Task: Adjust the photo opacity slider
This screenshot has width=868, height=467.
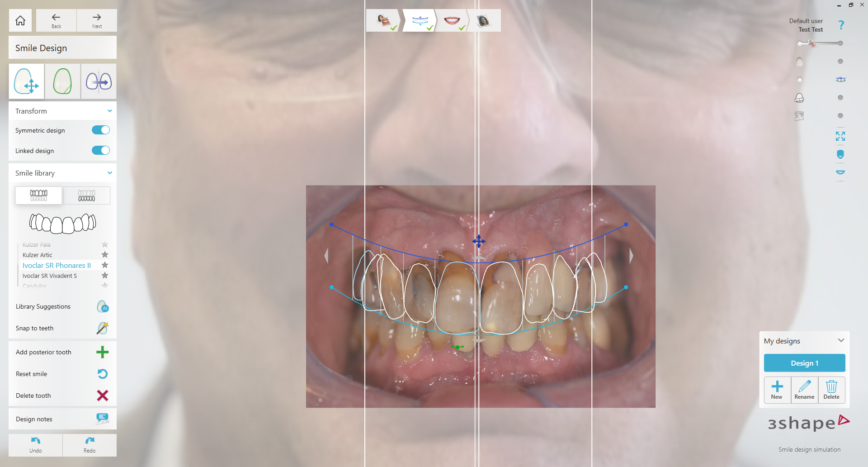Action: pos(812,43)
